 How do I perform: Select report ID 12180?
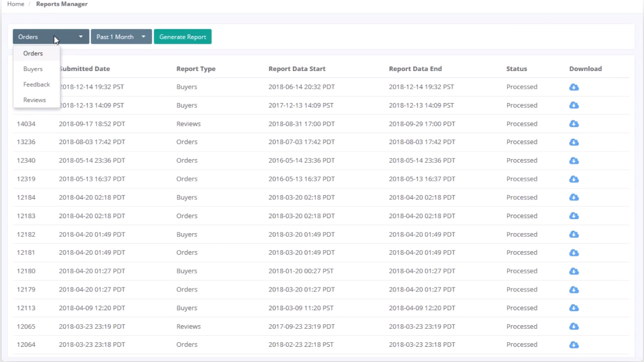click(x=26, y=271)
